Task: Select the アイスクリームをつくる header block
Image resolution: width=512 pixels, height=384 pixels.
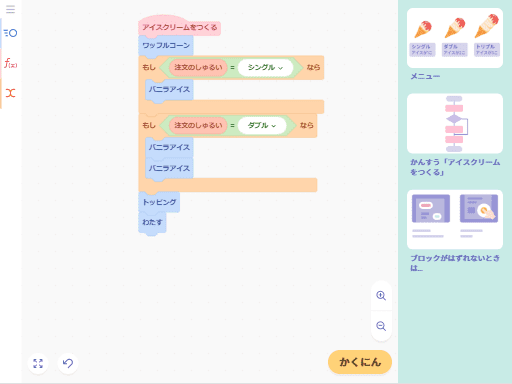Action: 179,27
